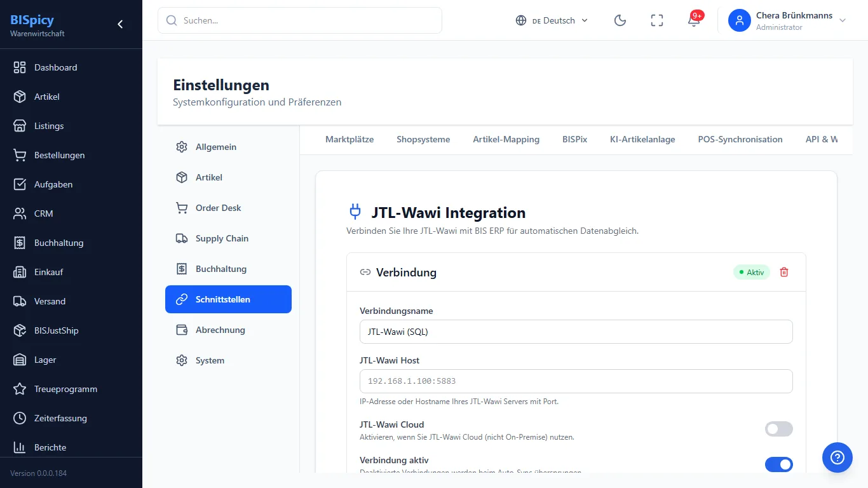Open System settings section
Screen dimensions: 868x488
[x=228, y=360]
